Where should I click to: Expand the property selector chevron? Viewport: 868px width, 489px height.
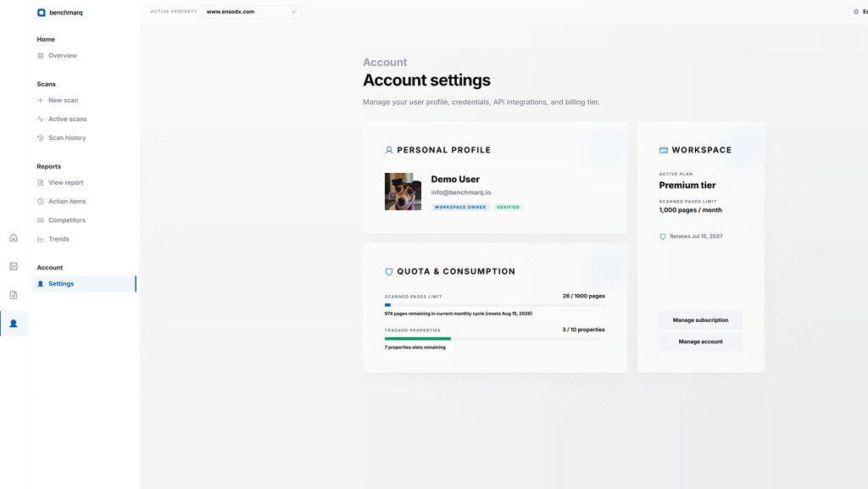click(293, 12)
